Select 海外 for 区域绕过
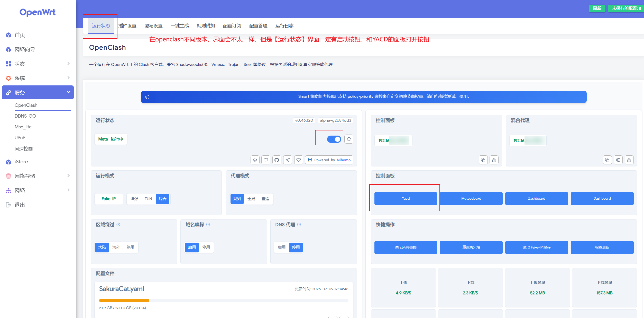 pyautogui.click(x=116, y=247)
